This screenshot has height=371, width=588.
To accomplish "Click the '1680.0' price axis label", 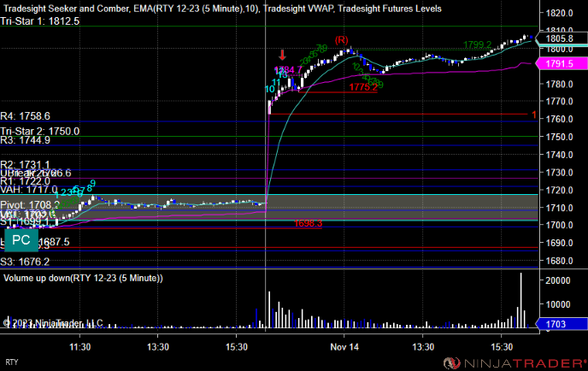I will click(559, 261).
